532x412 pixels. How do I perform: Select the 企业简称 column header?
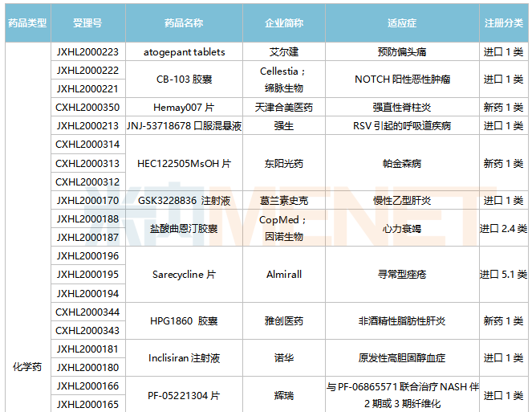283,23
